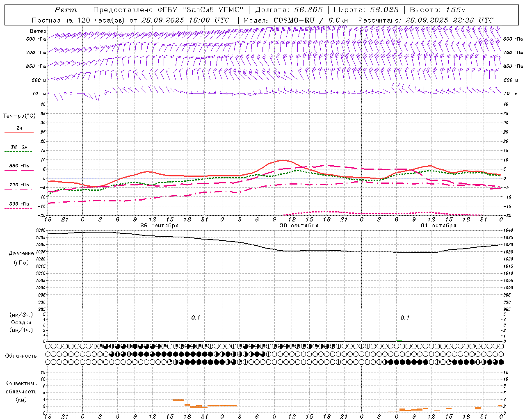Click the "(км)" convective cloud unit
The image size is (525, 420).
point(21,399)
